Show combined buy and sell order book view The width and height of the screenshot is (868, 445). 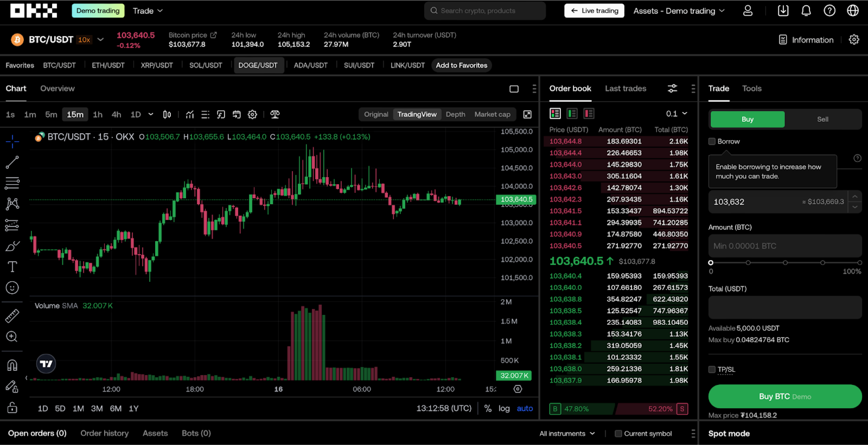(555, 114)
